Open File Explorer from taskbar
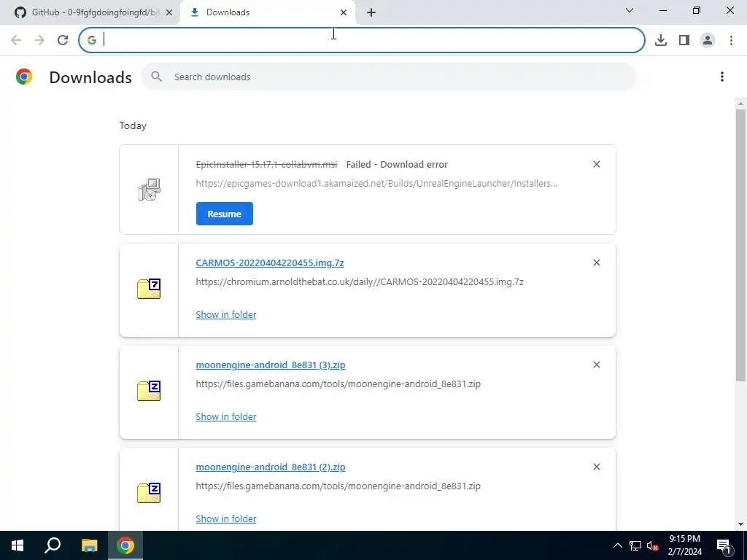Viewport: 747px width, 560px height. click(89, 545)
